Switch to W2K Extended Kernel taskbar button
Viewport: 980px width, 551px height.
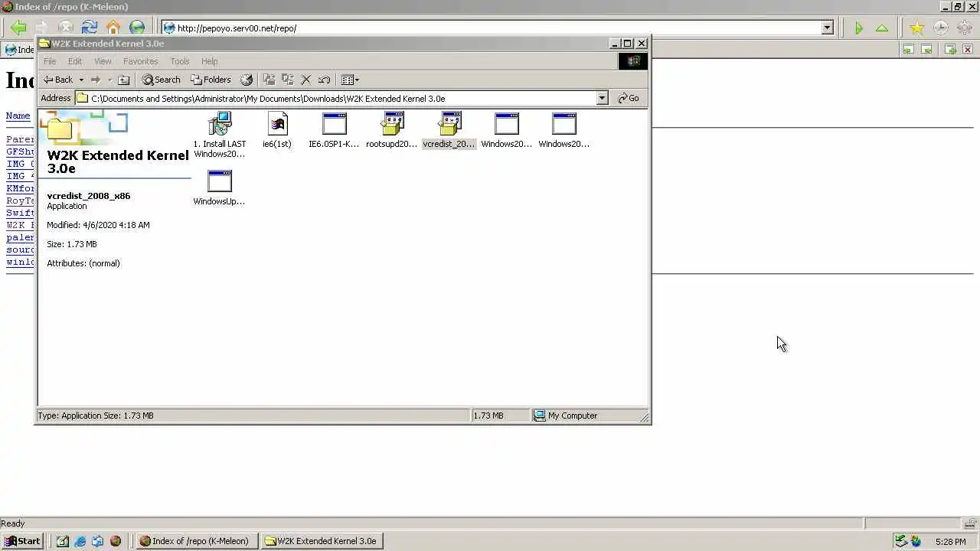tap(321, 541)
